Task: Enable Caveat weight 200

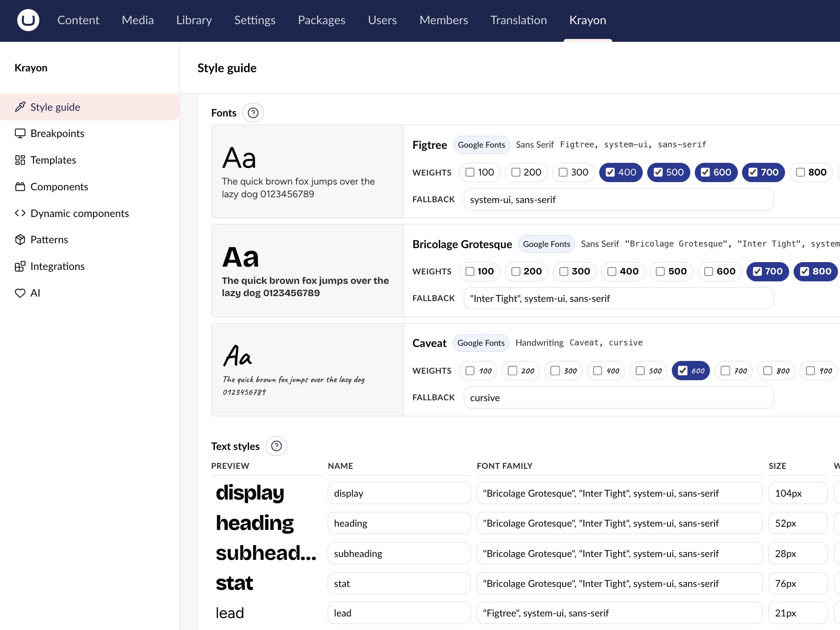Action: click(521, 371)
